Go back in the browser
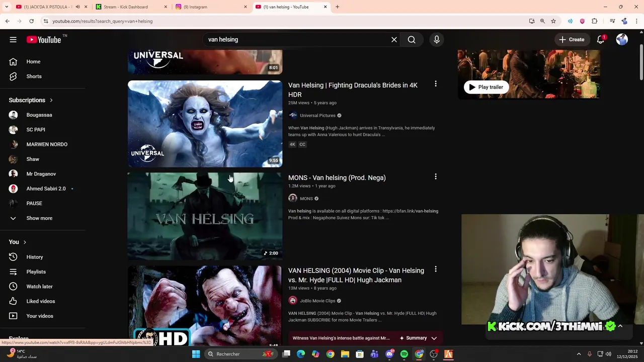The width and height of the screenshot is (644, 362). (x=7, y=21)
